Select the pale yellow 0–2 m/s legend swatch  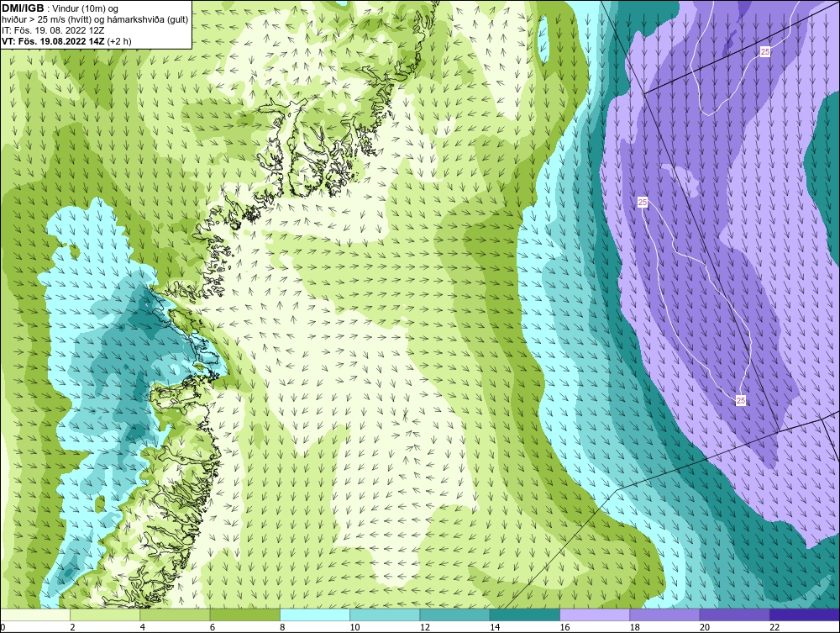pos(34,615)
